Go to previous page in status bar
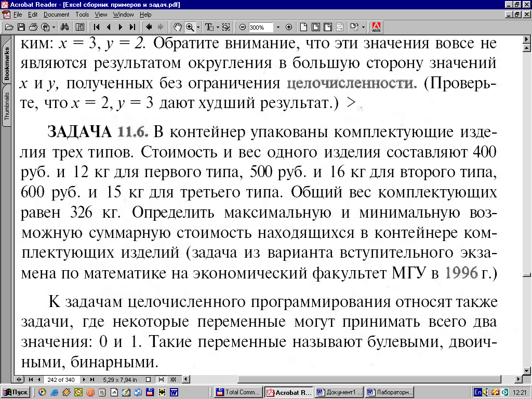 pos(39,379)
